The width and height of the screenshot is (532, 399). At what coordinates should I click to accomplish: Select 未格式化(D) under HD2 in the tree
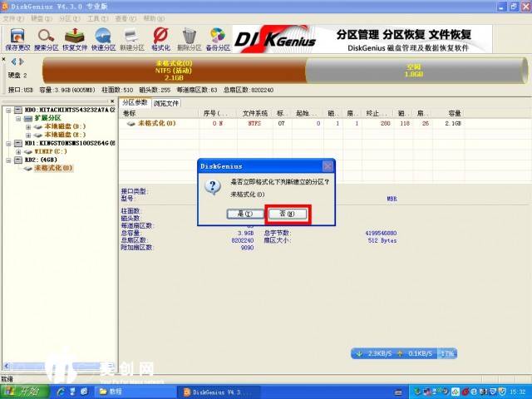pyautogui.click(x=52, y=168)
